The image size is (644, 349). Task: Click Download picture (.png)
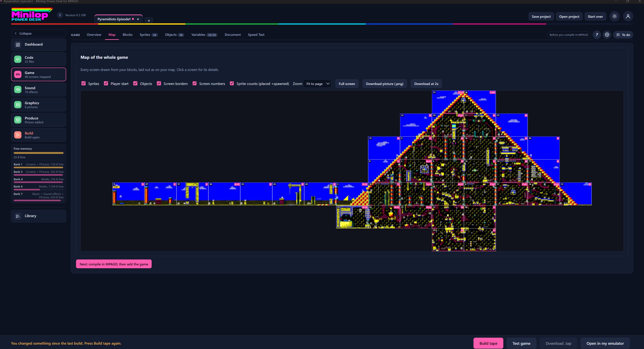[x=385, y=84]
